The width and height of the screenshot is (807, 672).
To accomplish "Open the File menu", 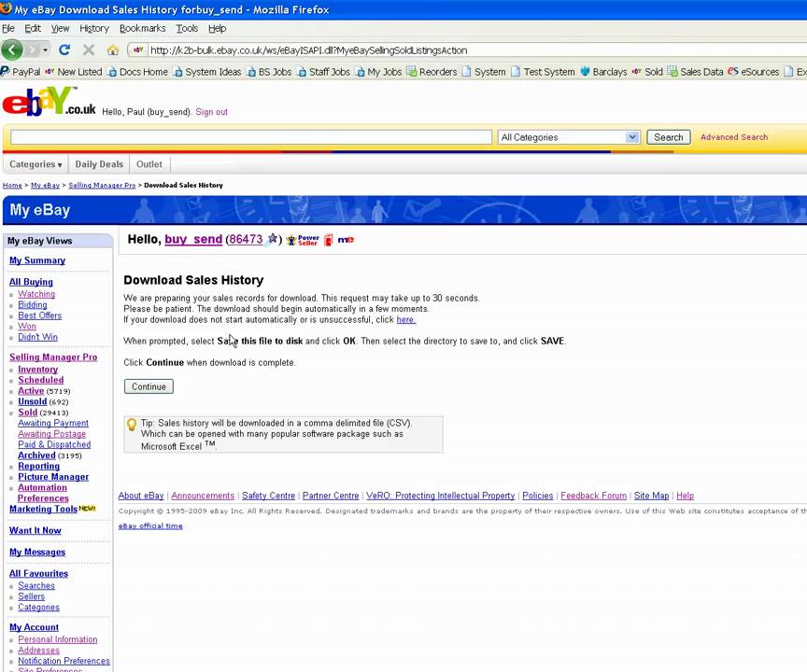I will pos(8,28).
